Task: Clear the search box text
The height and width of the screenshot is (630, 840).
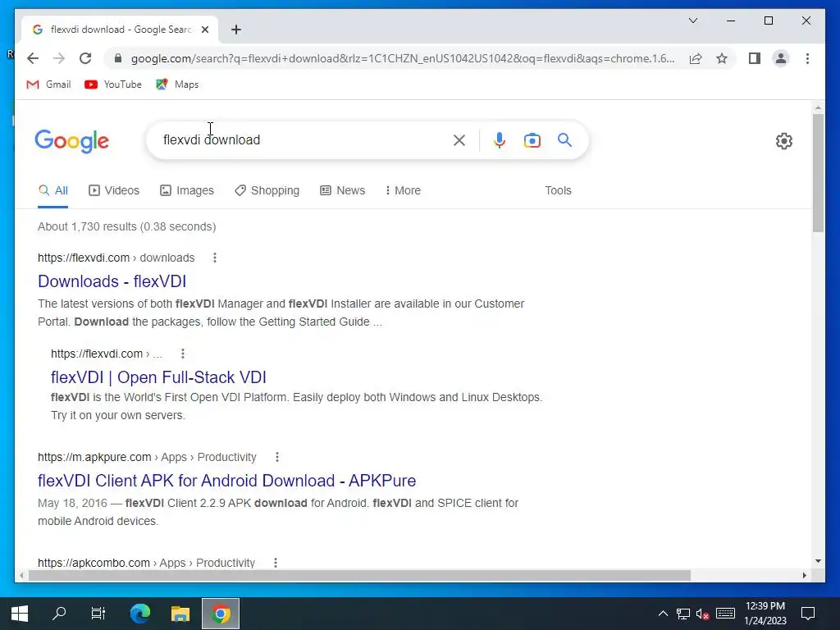Action: pyautogui.click(x=459, y=140)
